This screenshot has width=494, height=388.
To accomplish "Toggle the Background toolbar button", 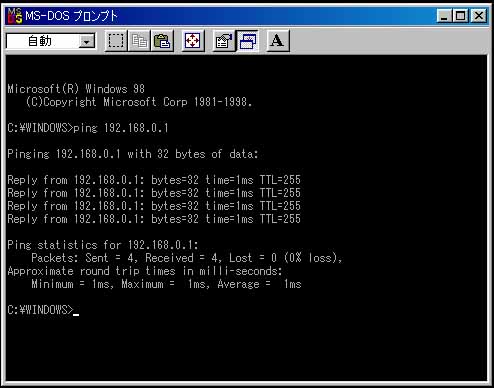I will pyautogui.click(x=247, y=41).
